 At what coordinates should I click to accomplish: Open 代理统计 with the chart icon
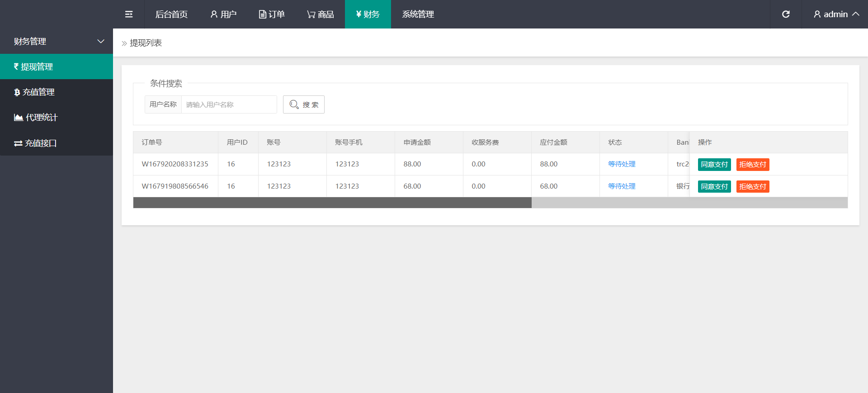(x=57, y=118)
